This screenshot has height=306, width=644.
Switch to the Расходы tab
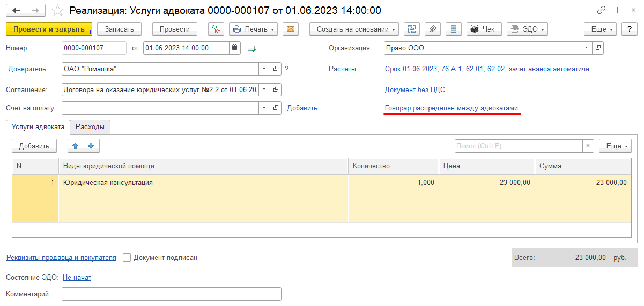90,127
